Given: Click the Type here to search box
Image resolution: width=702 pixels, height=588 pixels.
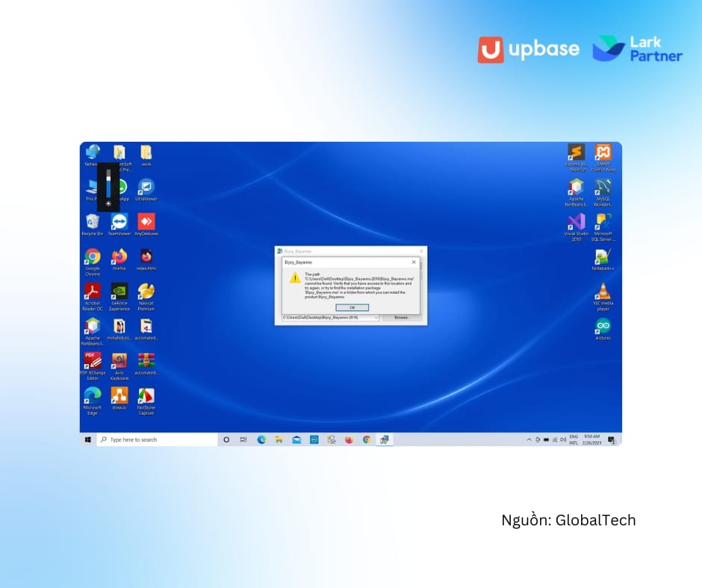Looking at the screenshot, I should (157, 440).
